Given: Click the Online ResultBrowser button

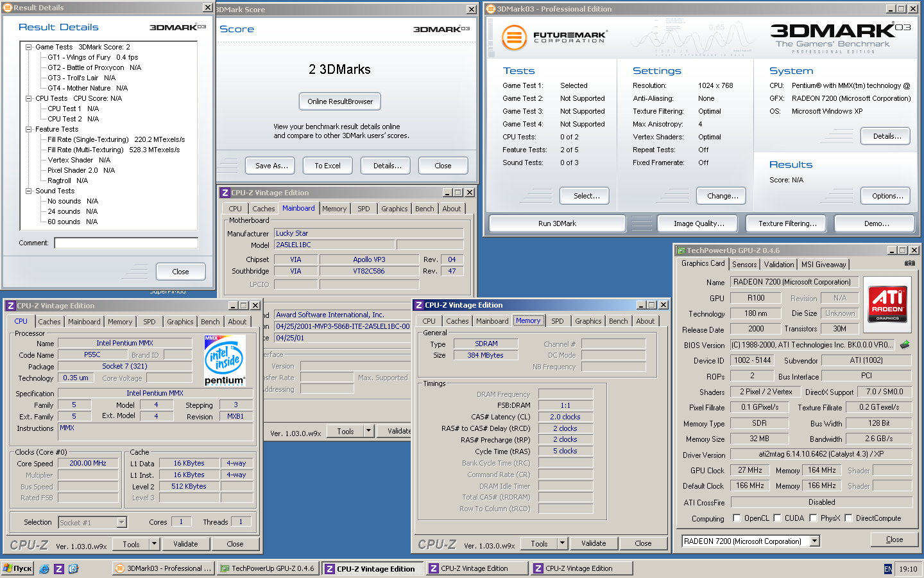Looking at the screenshot, I should [340, 101].
